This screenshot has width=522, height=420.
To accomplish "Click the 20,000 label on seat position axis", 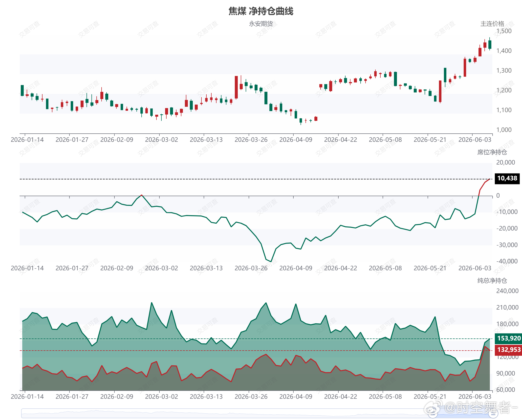I will coord(506,163).
